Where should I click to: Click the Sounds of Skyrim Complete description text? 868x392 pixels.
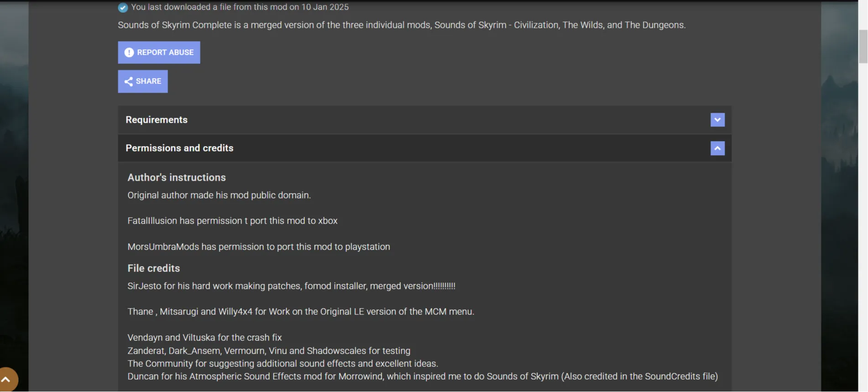402,25
